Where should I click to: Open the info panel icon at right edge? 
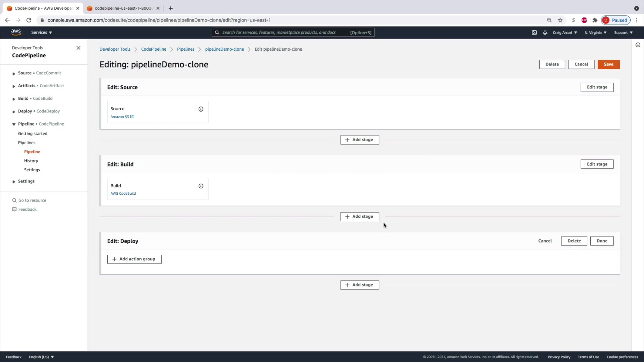point(638,45)
